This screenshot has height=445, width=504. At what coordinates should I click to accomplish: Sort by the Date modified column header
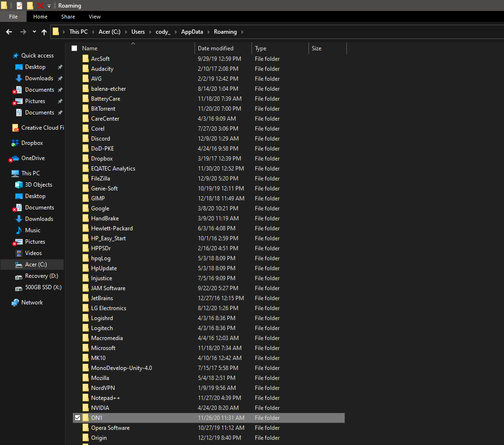pyautogui.click(x=215, y=48)
